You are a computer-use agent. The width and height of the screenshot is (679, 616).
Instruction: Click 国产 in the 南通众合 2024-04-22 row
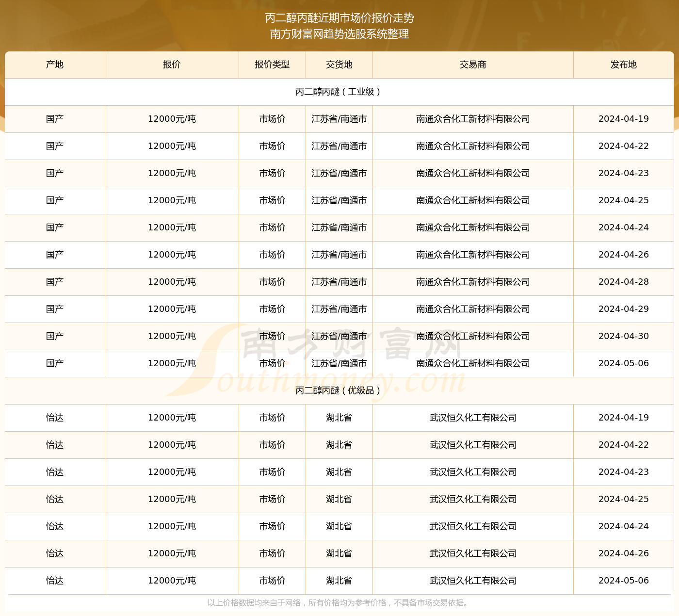click(x=55, y=146)
